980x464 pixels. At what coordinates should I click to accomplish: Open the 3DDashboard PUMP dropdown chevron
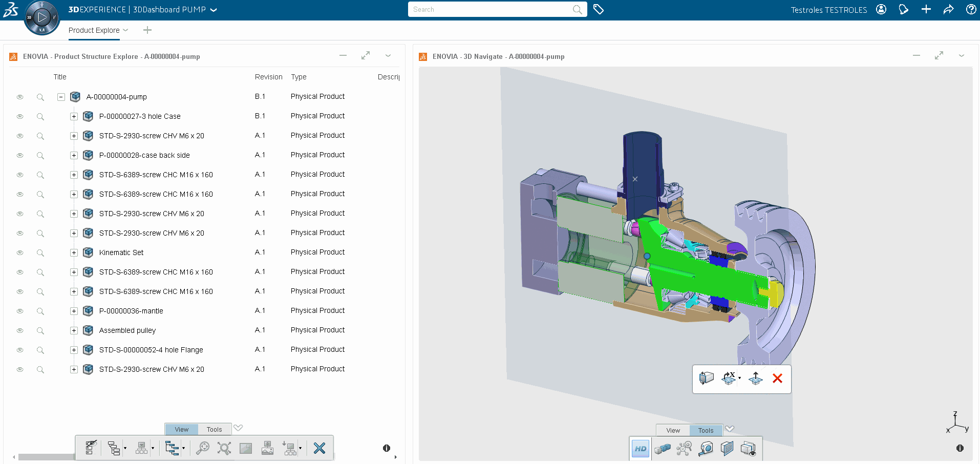coord(214,10)
